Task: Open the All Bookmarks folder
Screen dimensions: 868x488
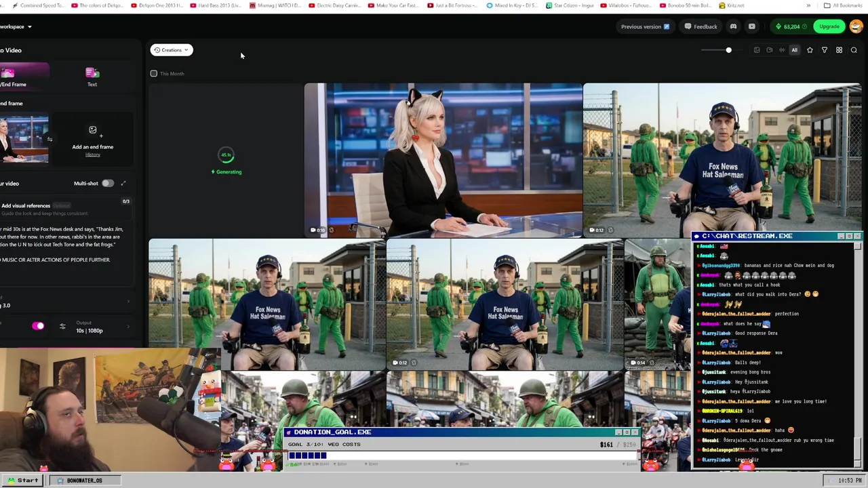Action: (x=843, y=5)
